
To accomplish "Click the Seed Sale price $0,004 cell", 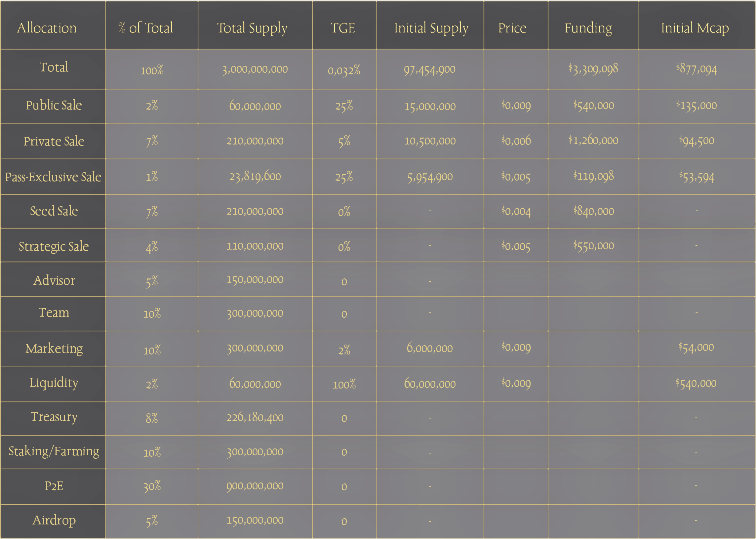I will 516,211.
